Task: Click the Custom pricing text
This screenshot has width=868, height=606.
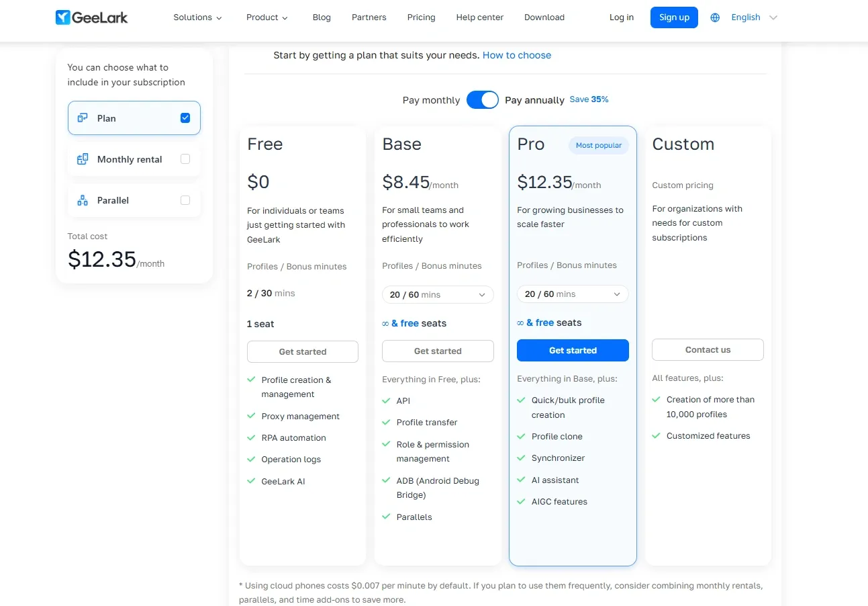Action: coord(683,185)
